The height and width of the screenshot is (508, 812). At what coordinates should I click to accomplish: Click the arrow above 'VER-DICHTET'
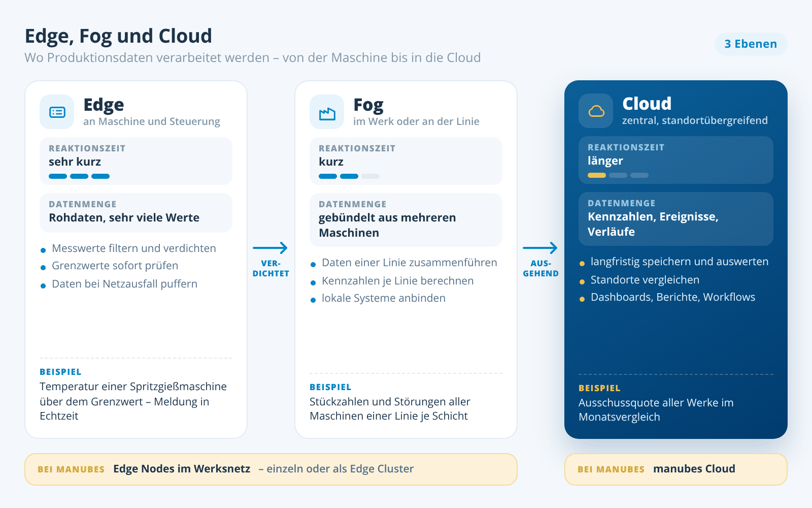tap(270, 248)
